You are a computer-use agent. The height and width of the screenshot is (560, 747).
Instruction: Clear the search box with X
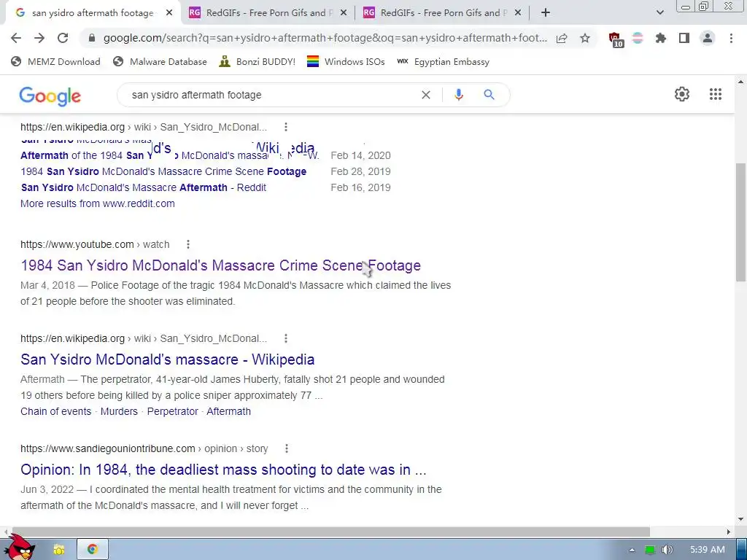pyautogui.click(x=426, y=96)
